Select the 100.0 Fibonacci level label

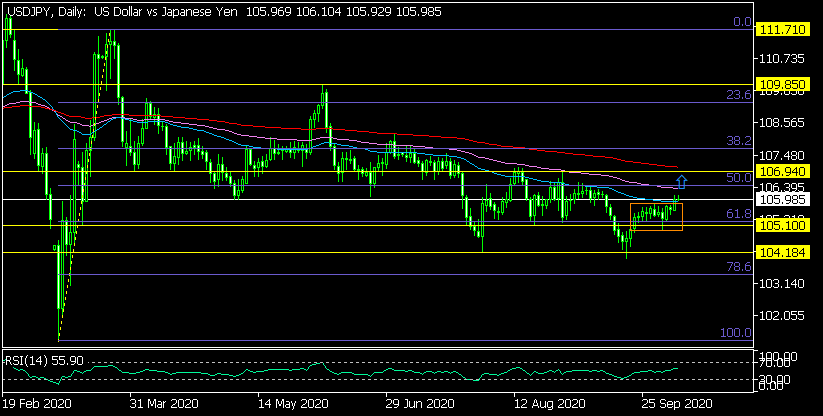[x=735, y=333]
